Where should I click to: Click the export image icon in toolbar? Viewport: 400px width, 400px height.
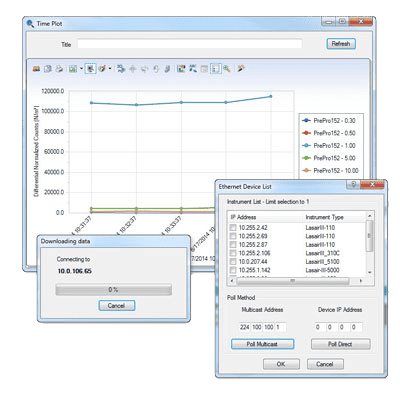tap(73, 69)
